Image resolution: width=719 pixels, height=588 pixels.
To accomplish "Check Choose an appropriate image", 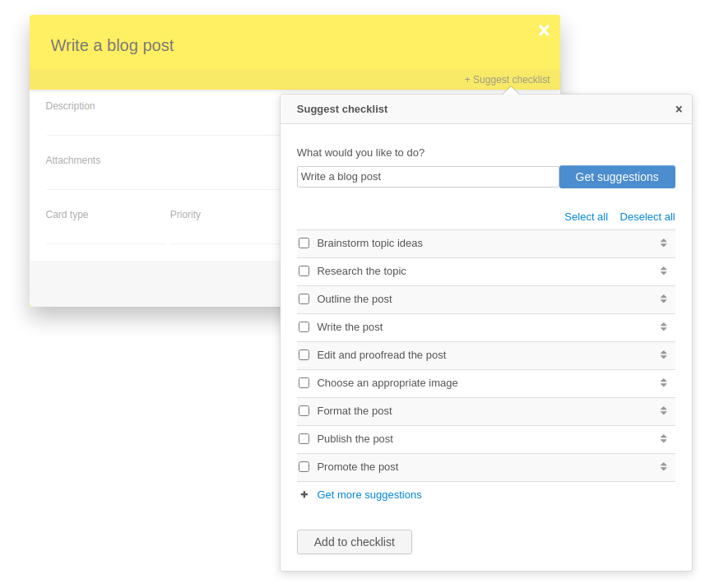I will (304, 382).
